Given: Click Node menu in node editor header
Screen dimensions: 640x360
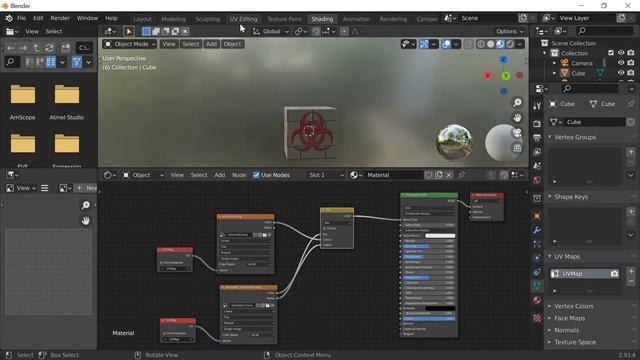Looking at the screenshot, I should (x=239, y=175).
